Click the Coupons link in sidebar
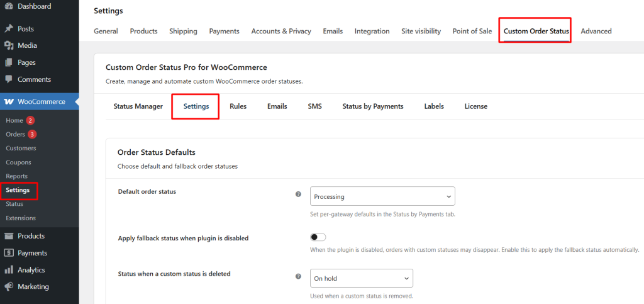 [x=18, y=162]
